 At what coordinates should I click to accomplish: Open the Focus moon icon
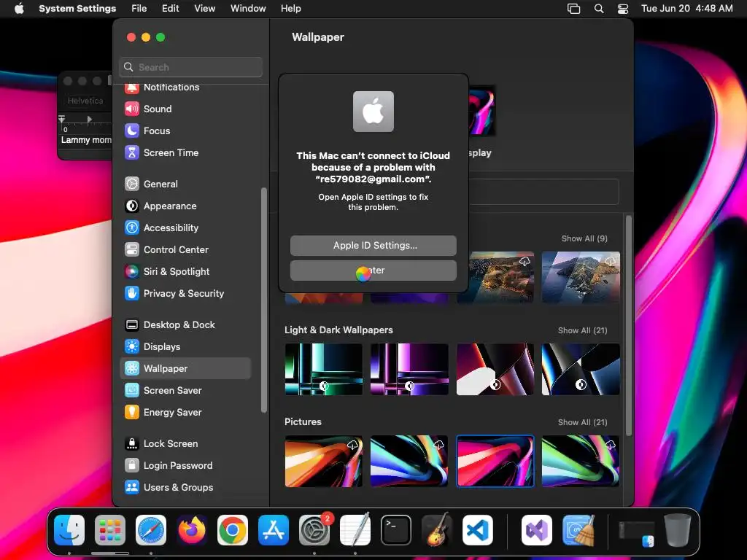[x=132, y=131]
